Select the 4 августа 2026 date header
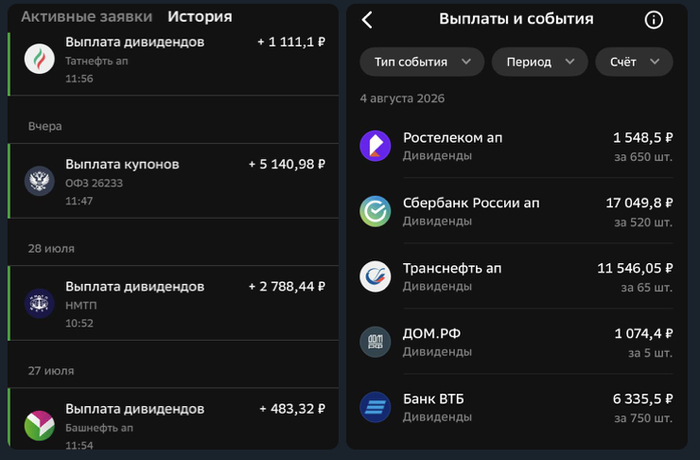Screen dimensions: 700x460 coord(402,99)
